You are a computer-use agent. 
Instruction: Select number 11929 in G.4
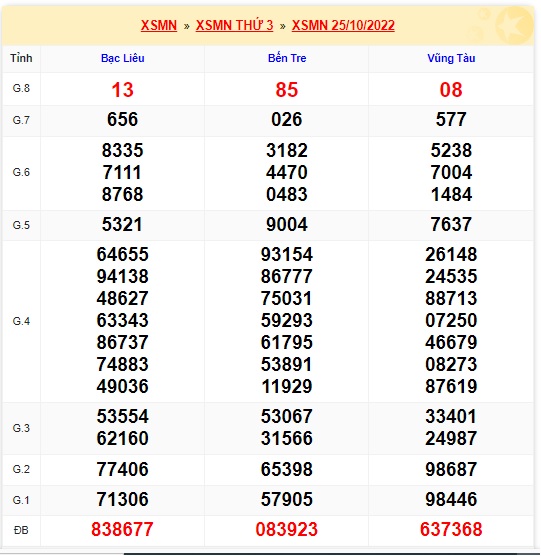[287, 386]
